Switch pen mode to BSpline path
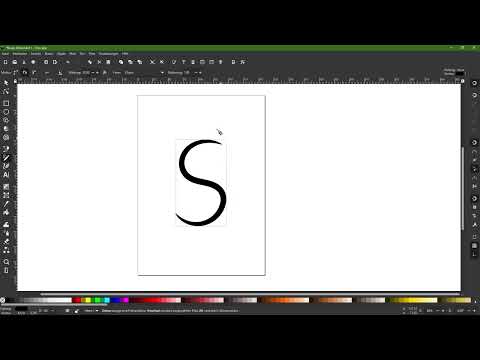 pyautogui.click(x=34, y=72)
